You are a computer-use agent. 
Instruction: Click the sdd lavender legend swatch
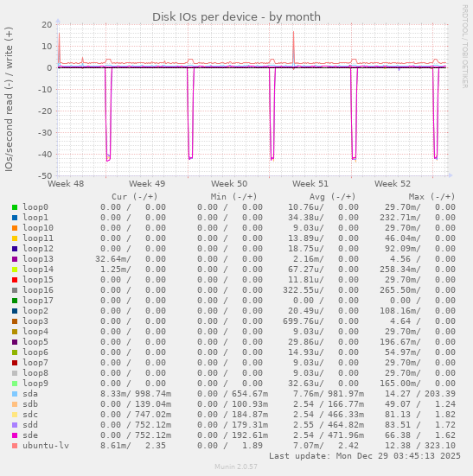(x=15, y=425)
